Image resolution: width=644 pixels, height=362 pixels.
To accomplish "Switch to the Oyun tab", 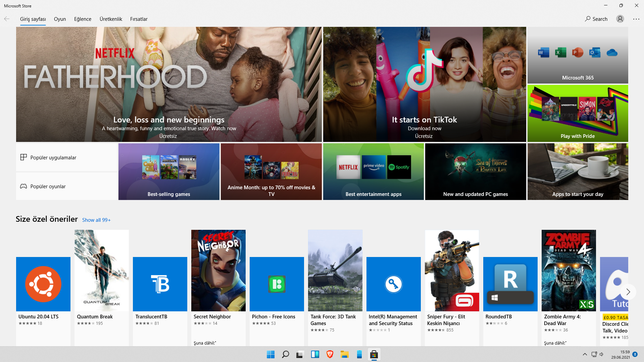I will (60, 19).
